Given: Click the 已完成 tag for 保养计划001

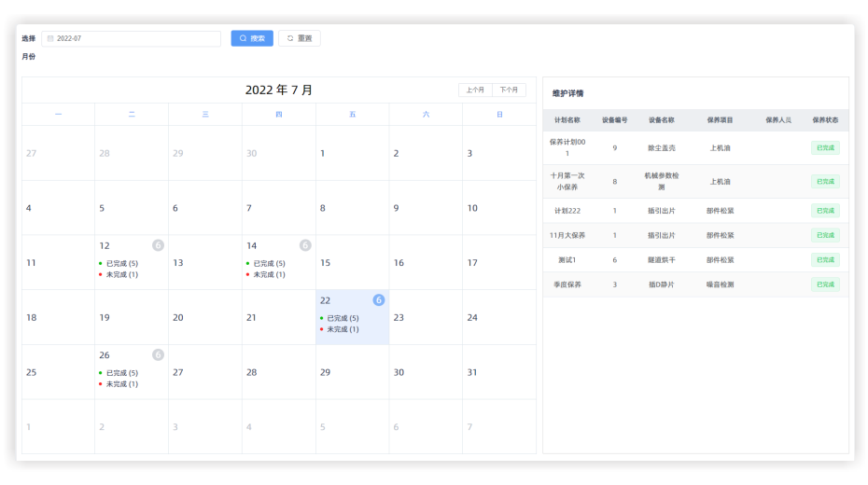Looking at the screenshot, I should (825, 147).
